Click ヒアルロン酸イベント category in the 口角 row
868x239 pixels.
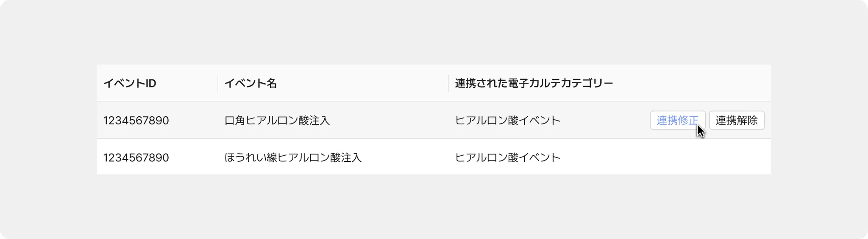tap(508, 121)
